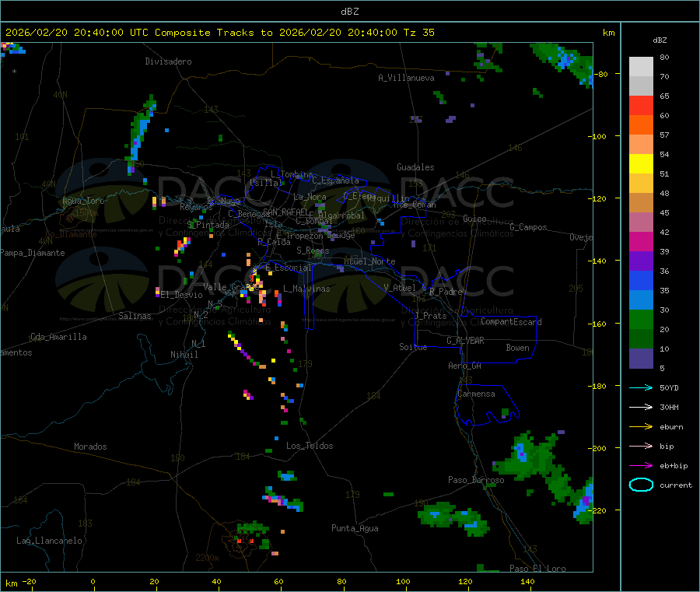
Task: Click the Morados map label
Action: [x=90, y=447]
